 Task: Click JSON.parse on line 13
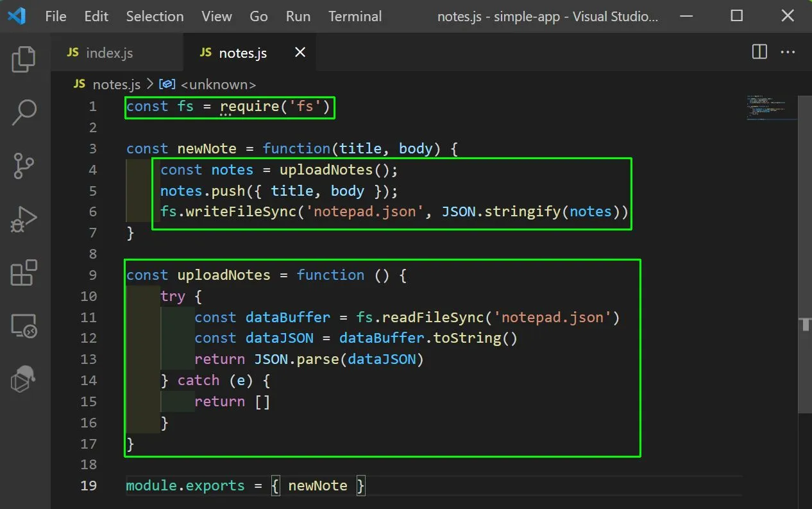pos(296,359)
